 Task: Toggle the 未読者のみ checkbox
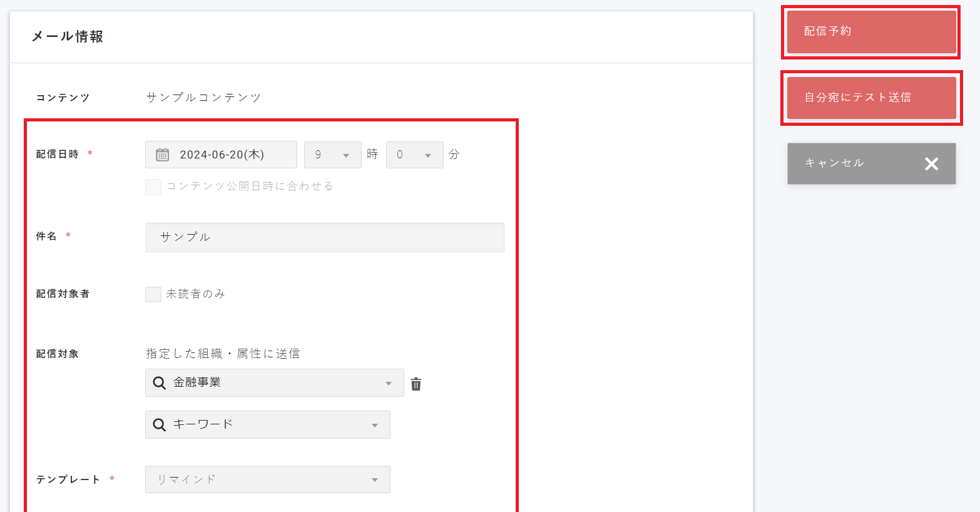click(153, 294)
